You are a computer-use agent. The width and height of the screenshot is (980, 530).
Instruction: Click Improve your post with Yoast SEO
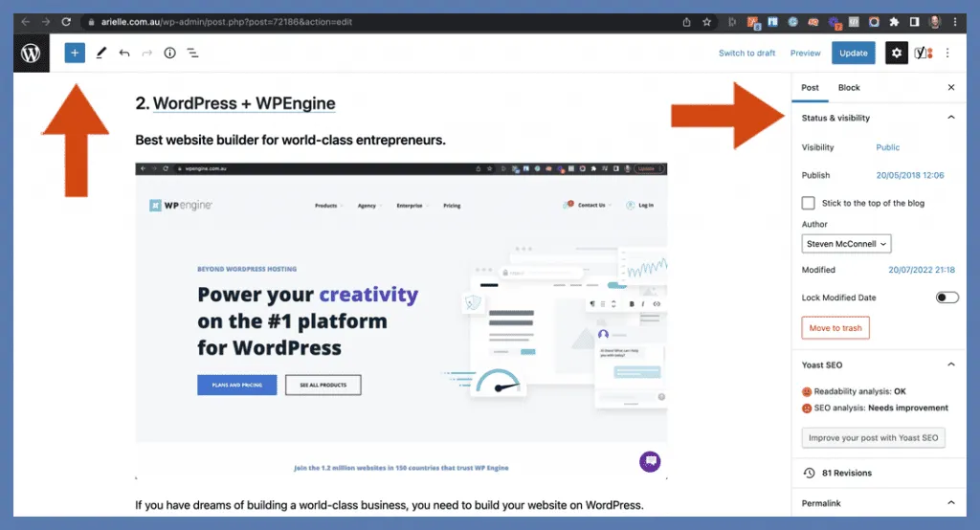(x=873, y=437)
